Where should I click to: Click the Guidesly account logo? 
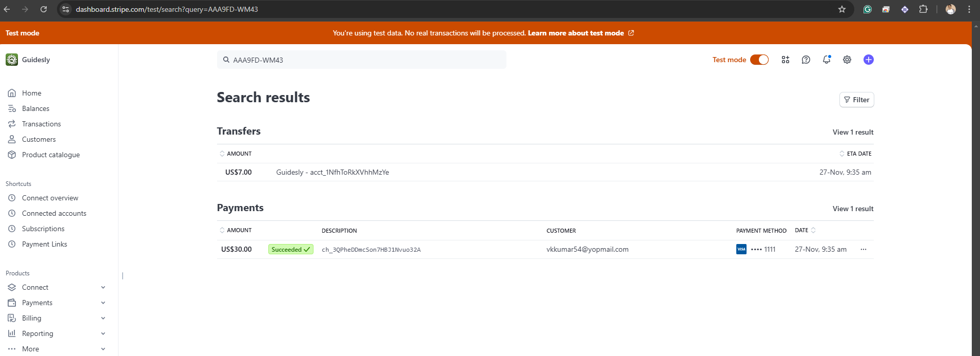pos(12,60)
